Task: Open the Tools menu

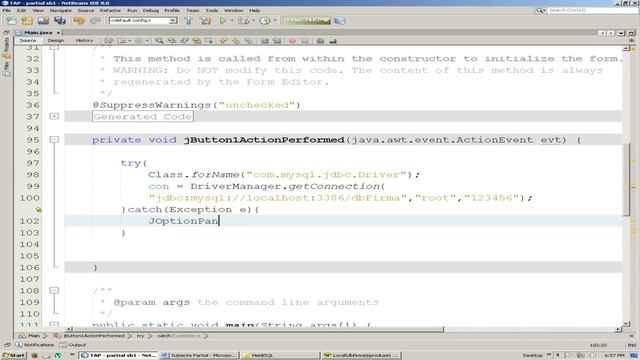Action: [x=212, y=10]
